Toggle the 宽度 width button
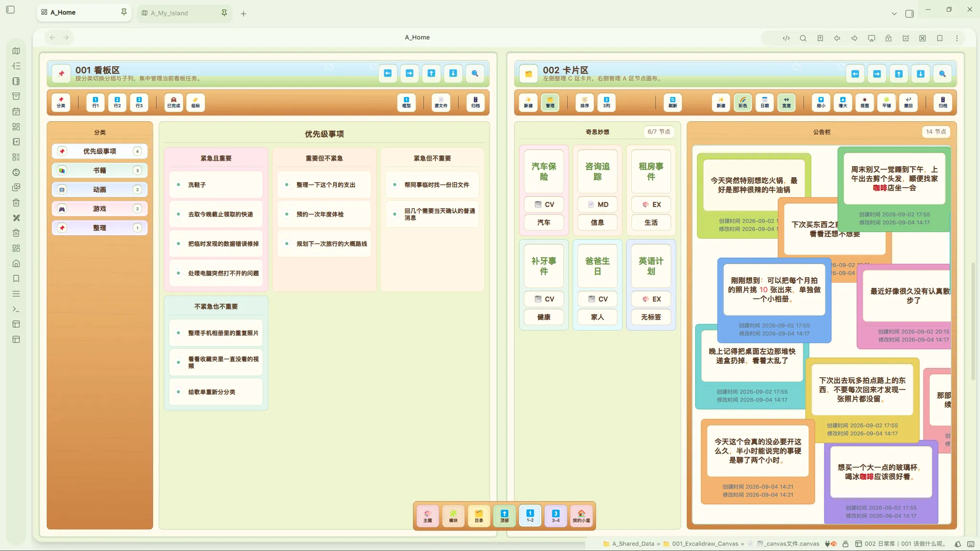The height and width of the screenshot is (551, 980). coord(787,102)
